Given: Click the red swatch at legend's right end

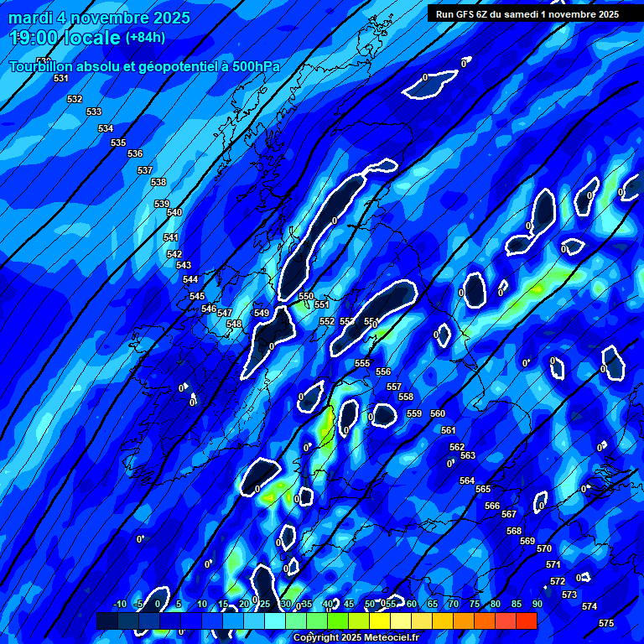Looking at the screenshot, I should click(x=526, y=621).
